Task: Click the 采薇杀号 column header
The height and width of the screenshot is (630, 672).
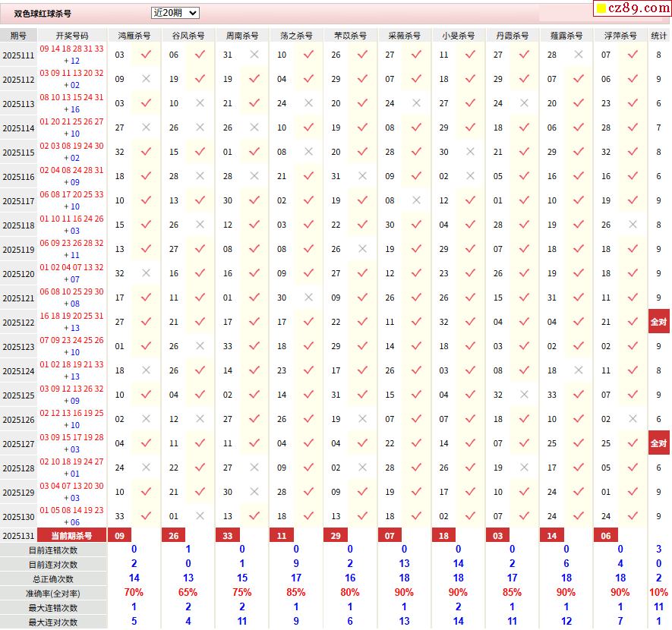Action: tap(404, 36)
